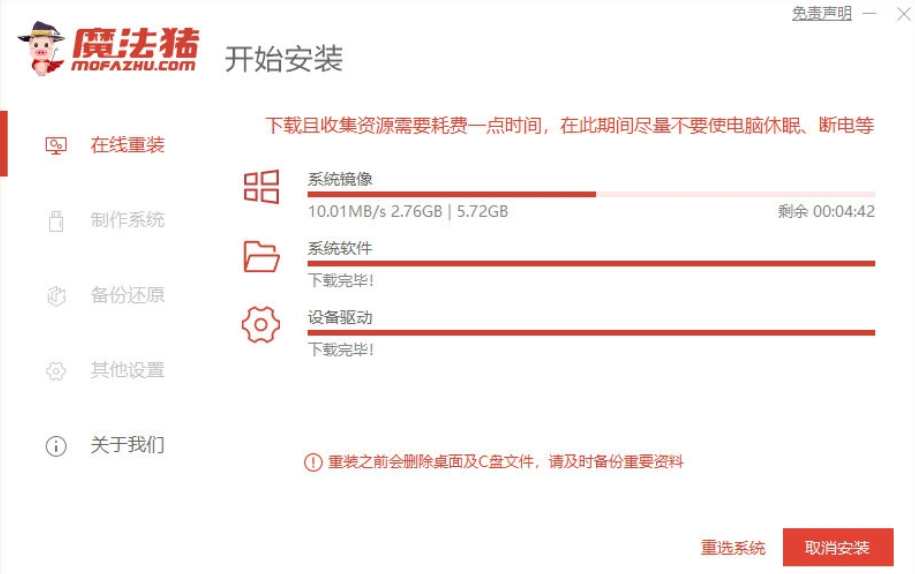Click the Windows logo beside 系统镜像

tap(262, 187)
